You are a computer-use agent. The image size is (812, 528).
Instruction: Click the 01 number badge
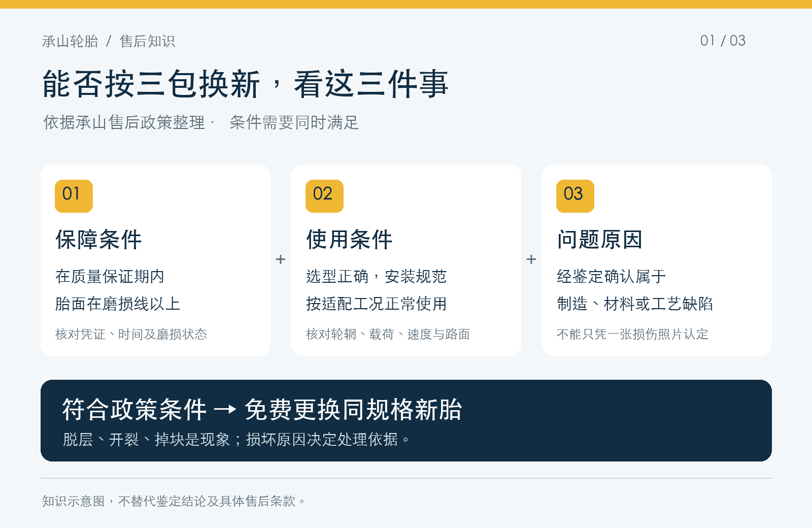click(74, 196)
